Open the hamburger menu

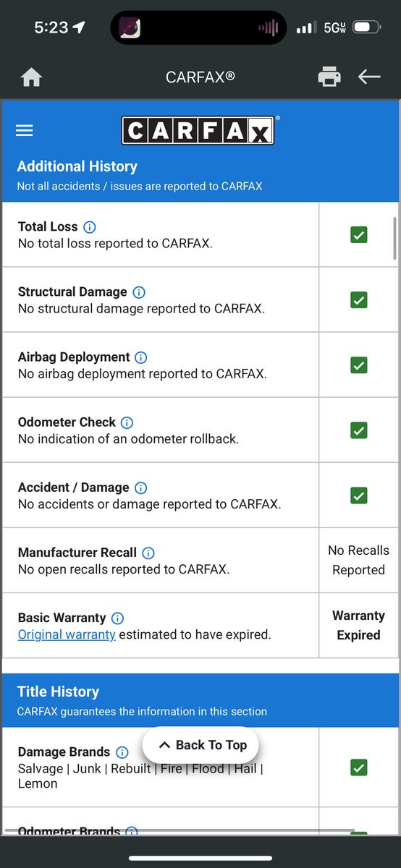pos(25,131)
